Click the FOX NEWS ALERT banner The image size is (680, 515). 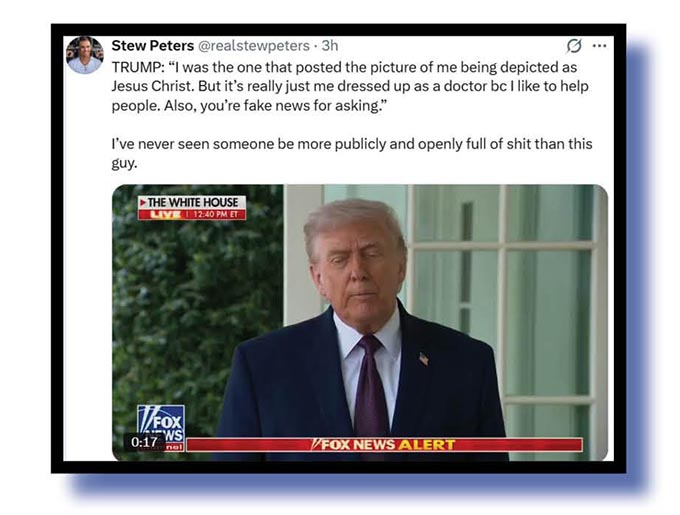384,445
